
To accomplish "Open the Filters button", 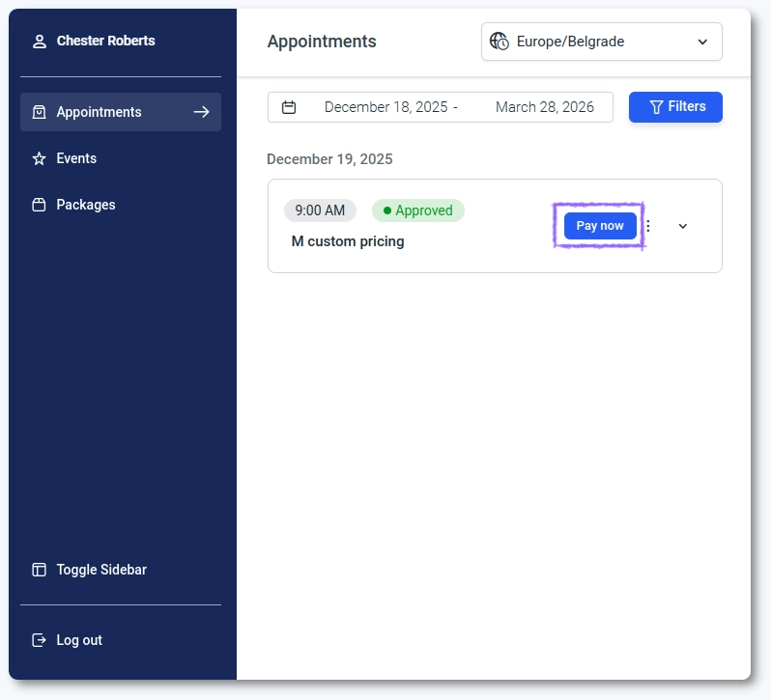I will click(675, 107).
